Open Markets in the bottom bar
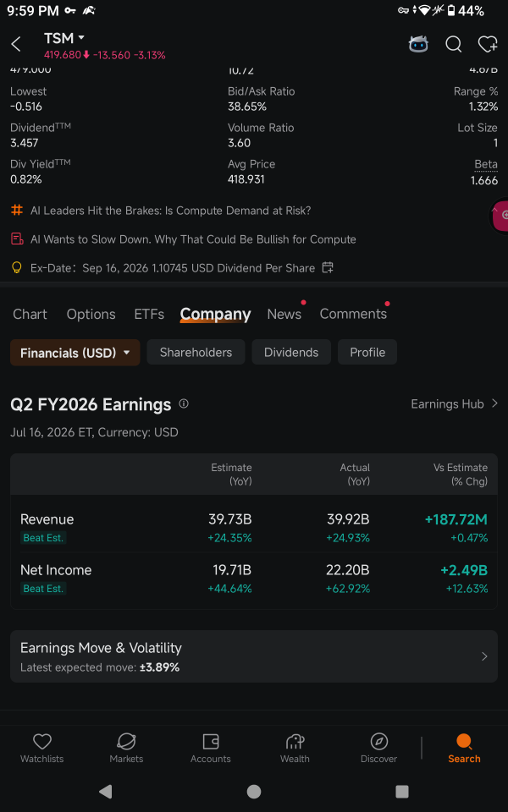 [126, 749]
